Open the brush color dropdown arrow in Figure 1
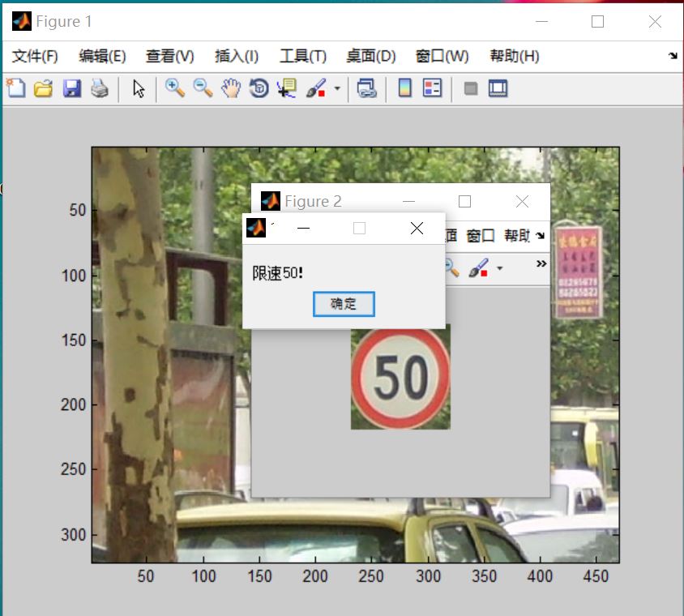The height and width of the screenshot is (616, 684). tap(337, 88)
